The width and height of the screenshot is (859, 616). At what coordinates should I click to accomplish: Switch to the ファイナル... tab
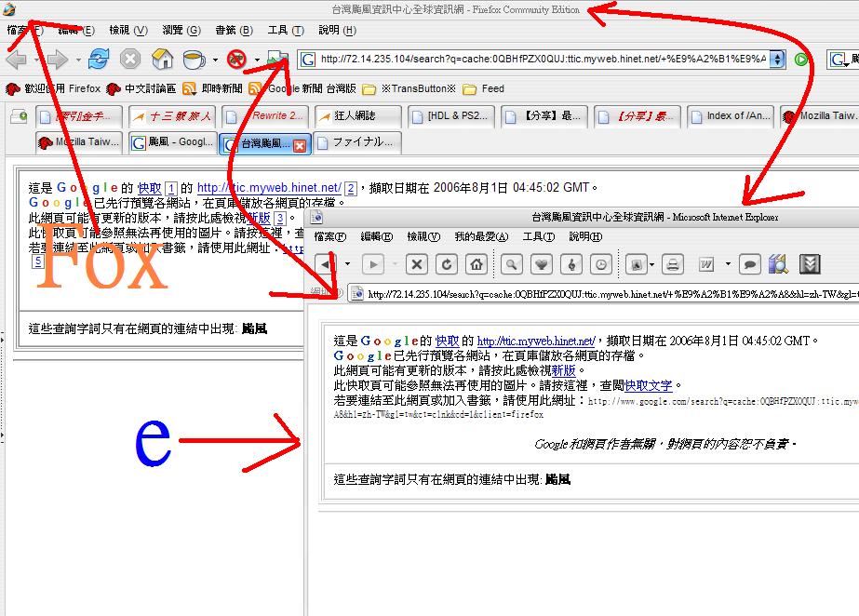point(356,143)
